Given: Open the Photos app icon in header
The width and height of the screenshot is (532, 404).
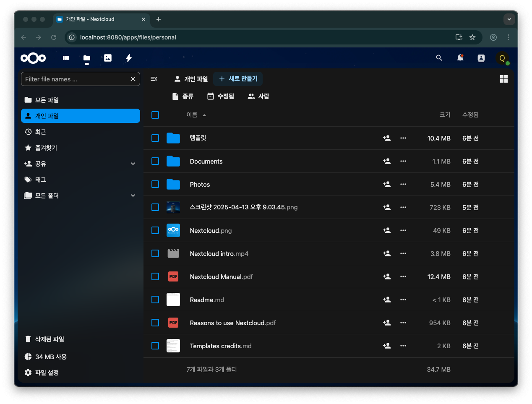Looking at the screenshot, I should click(108, 58).
